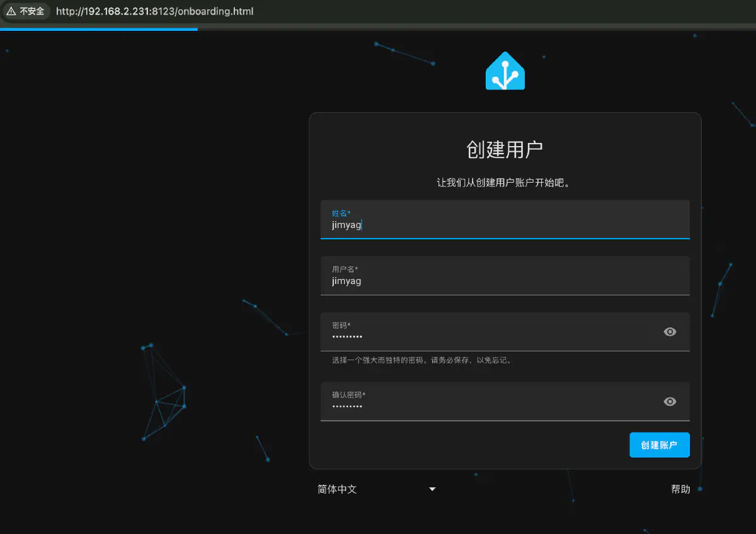Click the 创建账户 button
756x534 pixels.
659,445
